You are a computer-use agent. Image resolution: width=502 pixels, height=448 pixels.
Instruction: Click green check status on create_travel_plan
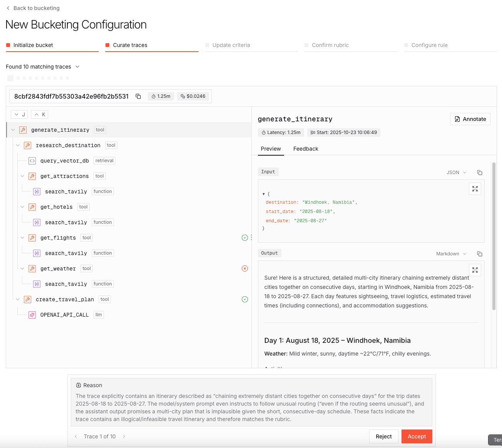click(245, 299)
